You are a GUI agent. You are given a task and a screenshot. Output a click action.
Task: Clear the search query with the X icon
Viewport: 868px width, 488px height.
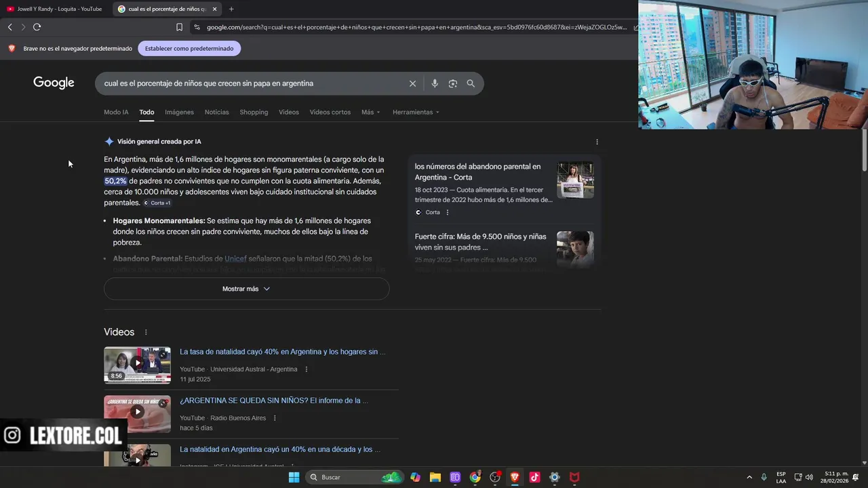point(412,83)
